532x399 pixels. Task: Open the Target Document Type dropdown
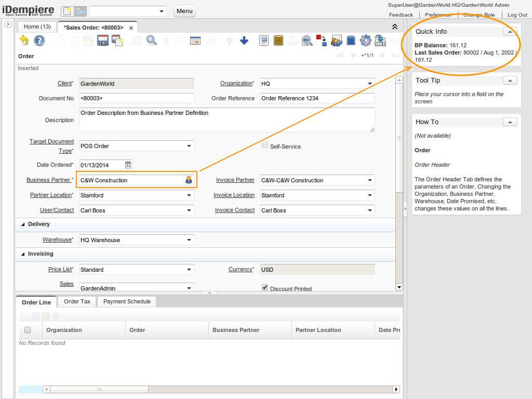tap(189, 146)
